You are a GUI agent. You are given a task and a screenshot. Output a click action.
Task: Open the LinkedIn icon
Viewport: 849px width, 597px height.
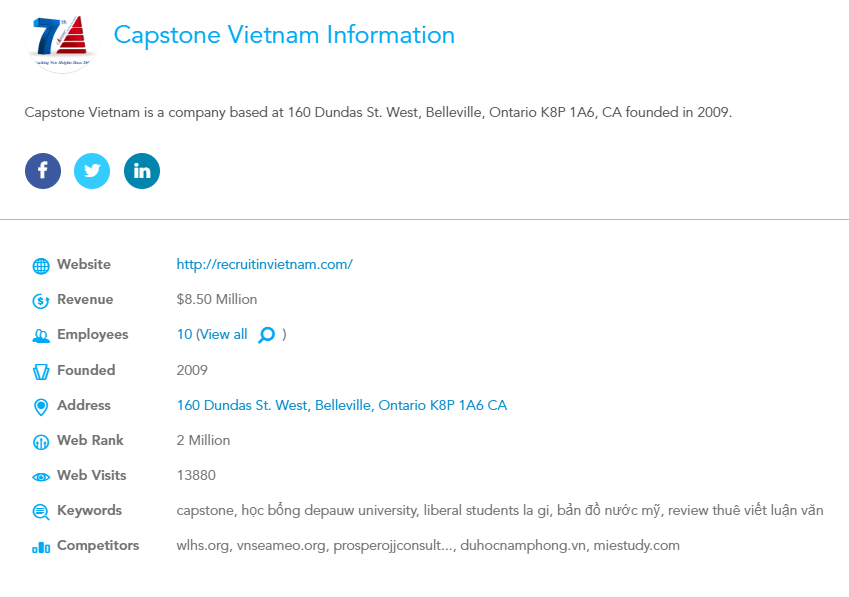(142, 171)
